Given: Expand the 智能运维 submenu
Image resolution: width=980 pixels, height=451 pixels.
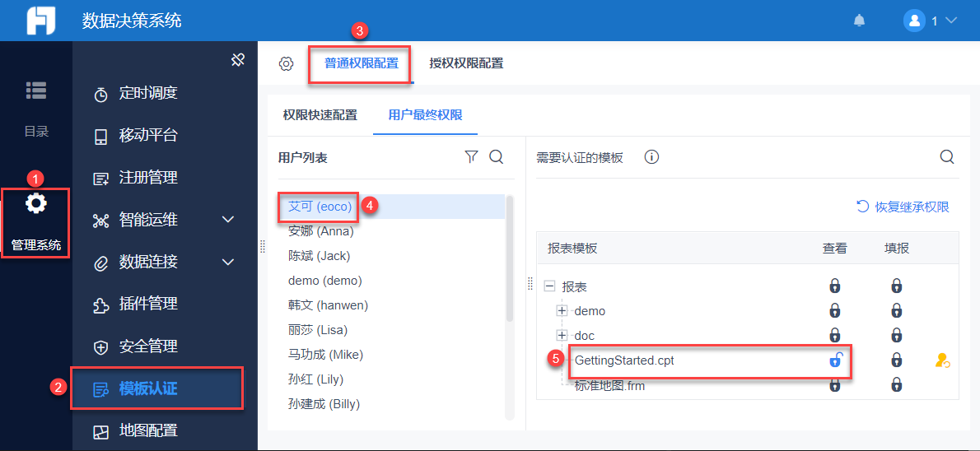Looking at the screenshot, I should point(228,220).
